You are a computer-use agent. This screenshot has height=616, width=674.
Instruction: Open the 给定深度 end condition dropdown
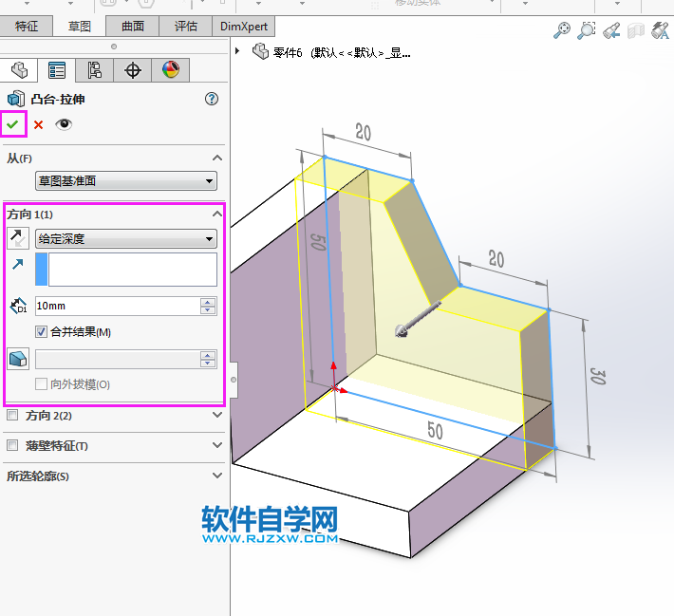pos(126,238)
